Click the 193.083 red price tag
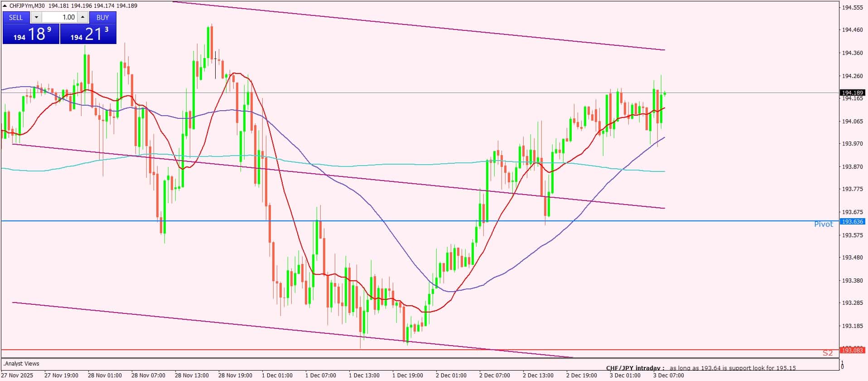 [852, 350]
